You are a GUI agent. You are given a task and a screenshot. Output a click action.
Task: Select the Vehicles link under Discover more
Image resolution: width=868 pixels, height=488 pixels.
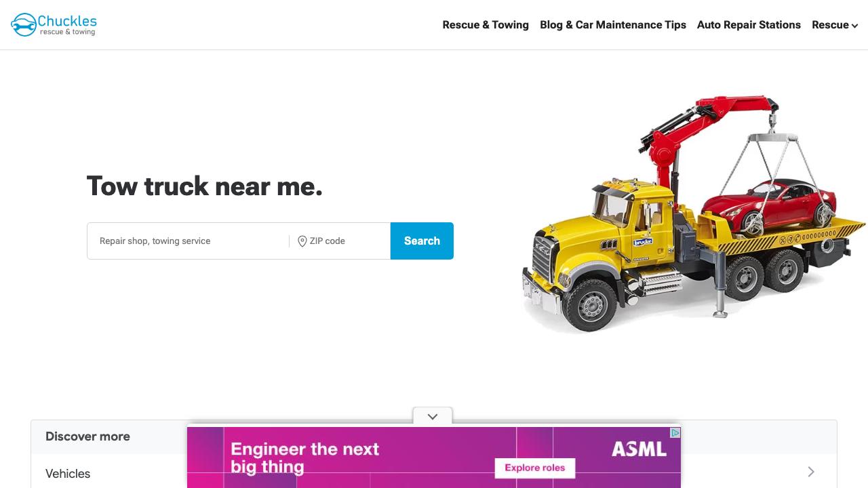[68, 474]
